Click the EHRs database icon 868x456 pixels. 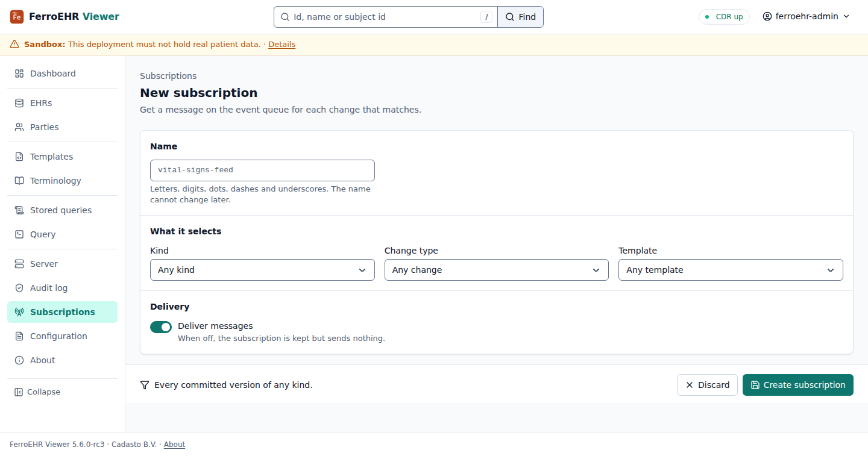point(19,103)
